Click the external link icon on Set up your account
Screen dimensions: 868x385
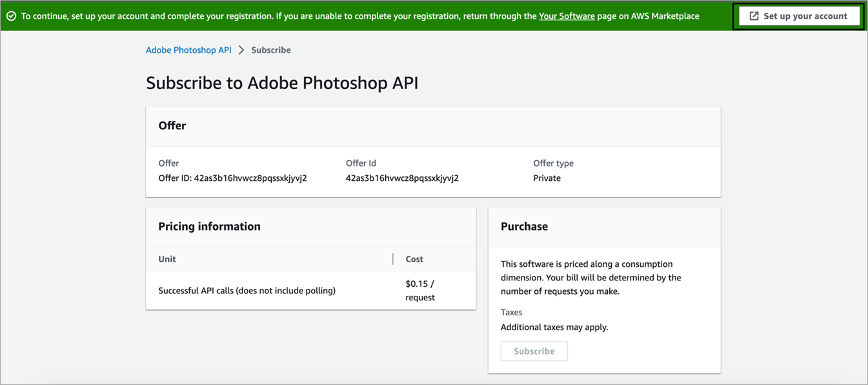click(753, 16)
